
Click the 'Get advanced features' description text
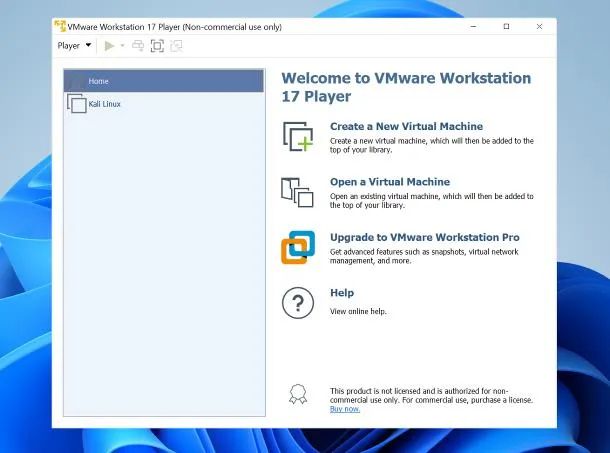[x=424, y=256]
